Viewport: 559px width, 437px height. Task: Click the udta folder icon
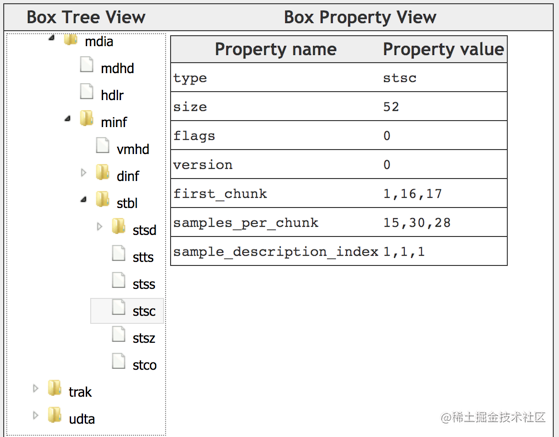tap(55, 415)
